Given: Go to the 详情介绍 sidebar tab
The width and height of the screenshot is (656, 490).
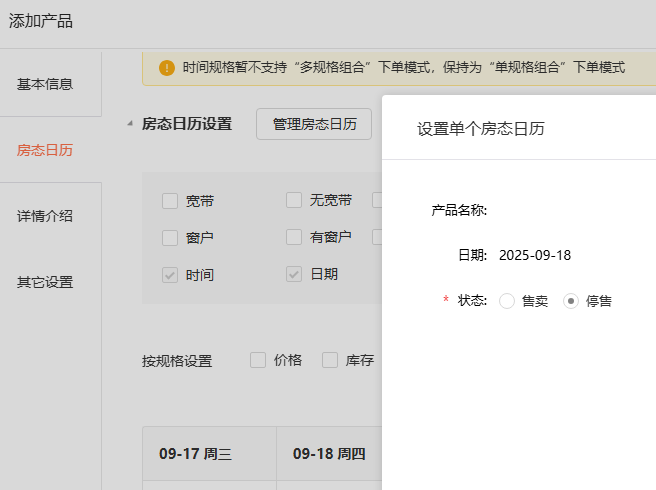Looking at the screenshot, I should [x=45, y=216].
